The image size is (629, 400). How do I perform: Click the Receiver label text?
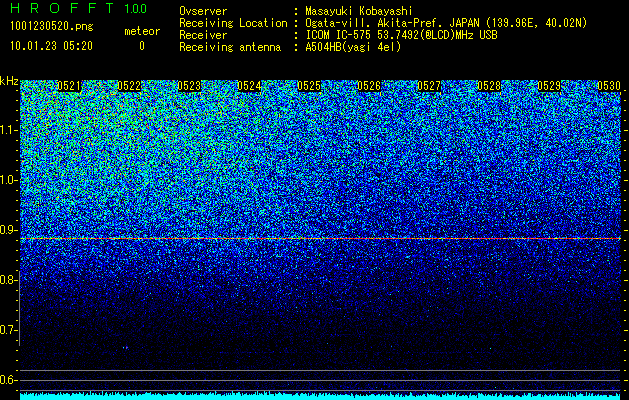click(x=203, y=35)
